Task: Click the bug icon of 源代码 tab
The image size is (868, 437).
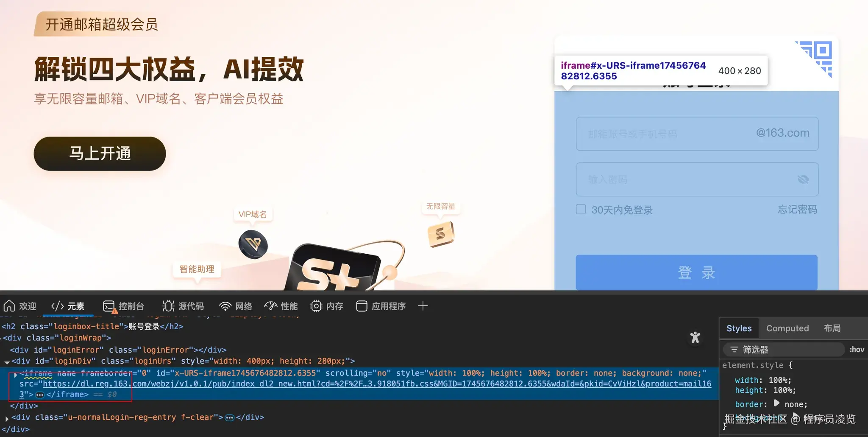Action: tap(168, 306)
